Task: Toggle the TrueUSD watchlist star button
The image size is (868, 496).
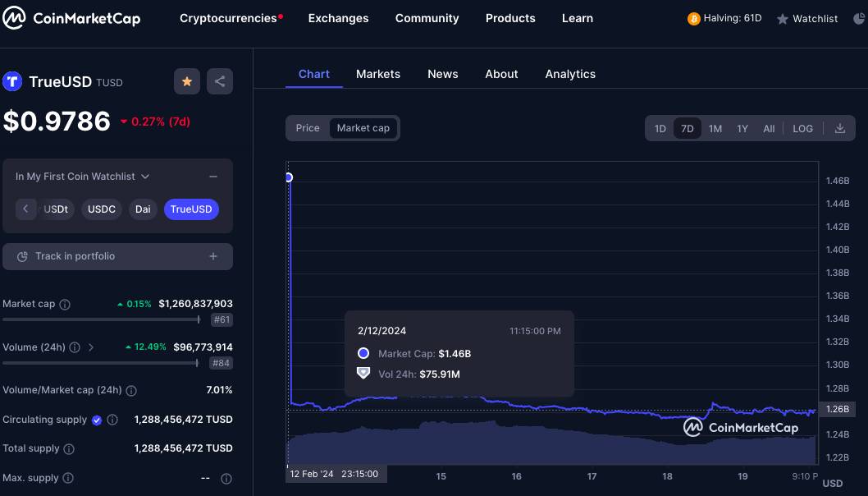Action: point(187,81)
